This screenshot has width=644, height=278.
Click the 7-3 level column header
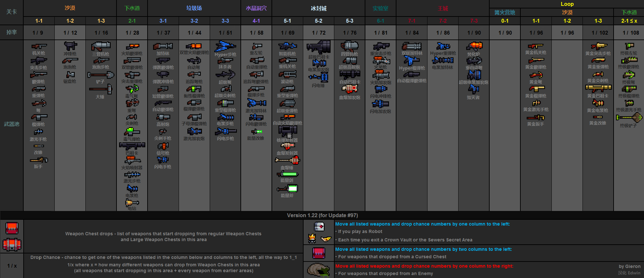474,21
